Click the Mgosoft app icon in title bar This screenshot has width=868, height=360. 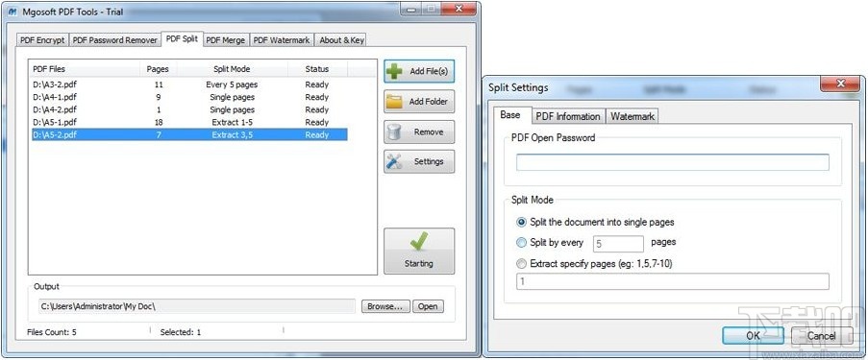click(x=12, y=12)
